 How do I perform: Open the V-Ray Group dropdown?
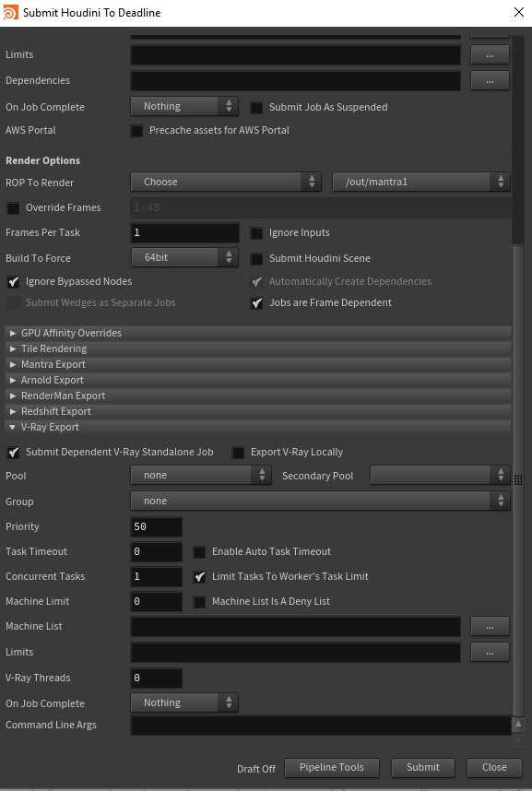coord(320,501)
